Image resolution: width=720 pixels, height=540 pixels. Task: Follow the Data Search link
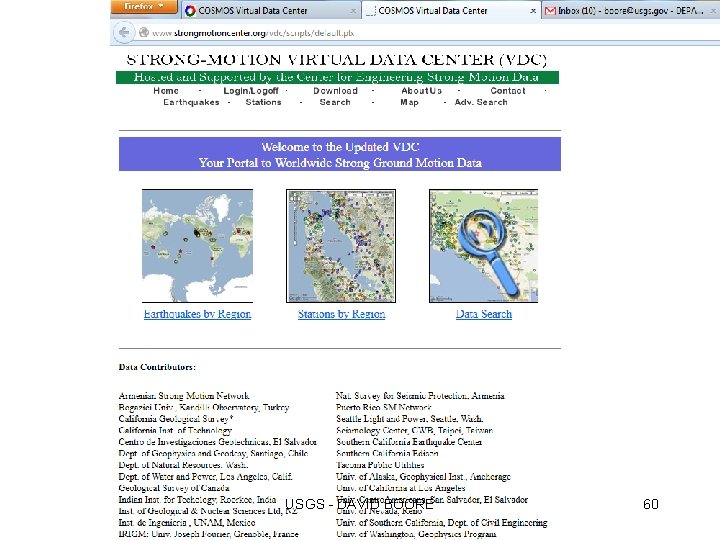click(484, 314)
